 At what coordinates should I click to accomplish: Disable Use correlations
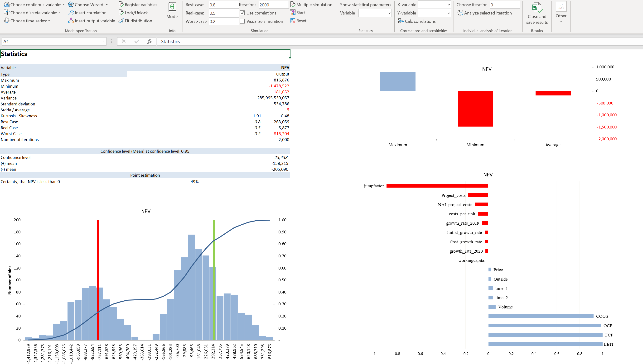point(242,13)
